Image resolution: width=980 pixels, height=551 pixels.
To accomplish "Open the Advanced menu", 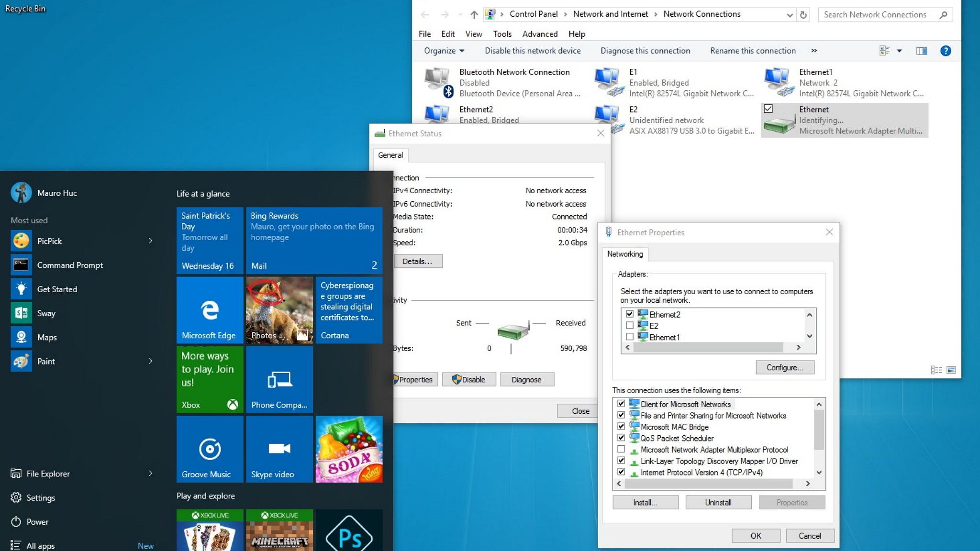I will click(x=539, y=34).
